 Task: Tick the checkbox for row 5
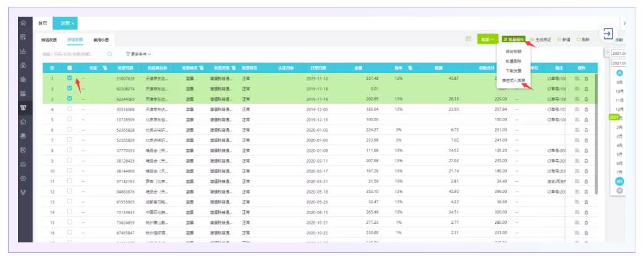click(70, 119)
